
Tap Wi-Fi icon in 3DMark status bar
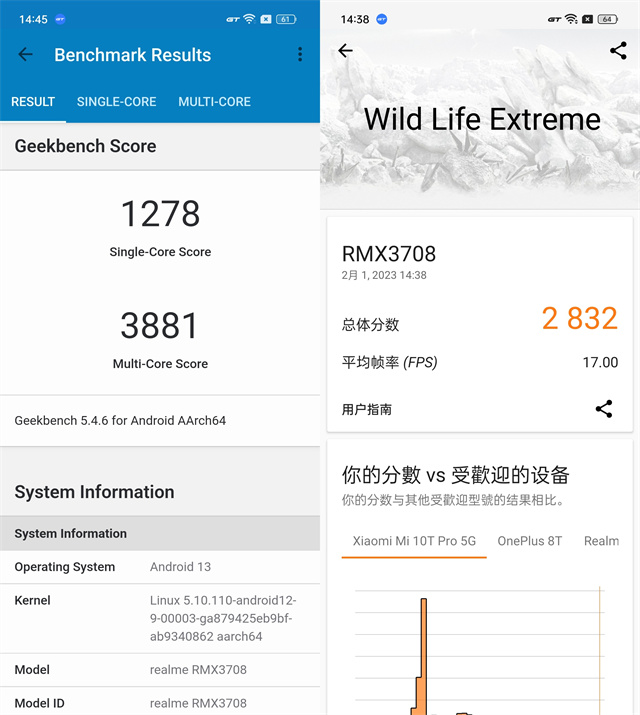click(571, 19)
